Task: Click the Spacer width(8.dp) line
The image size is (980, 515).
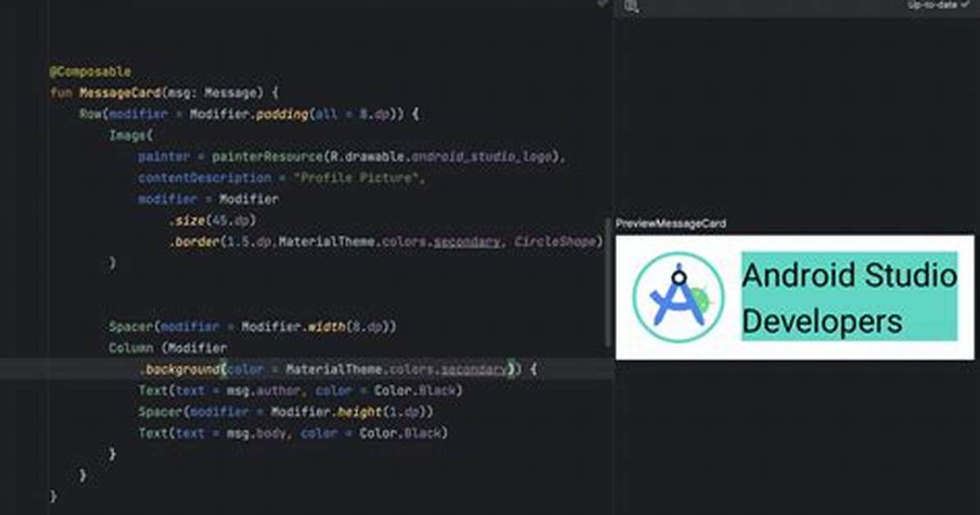Action: pos(252,326)
